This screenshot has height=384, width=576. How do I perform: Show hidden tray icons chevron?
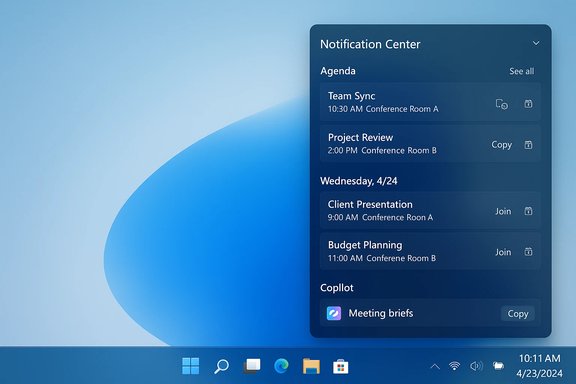pos(435,366)
